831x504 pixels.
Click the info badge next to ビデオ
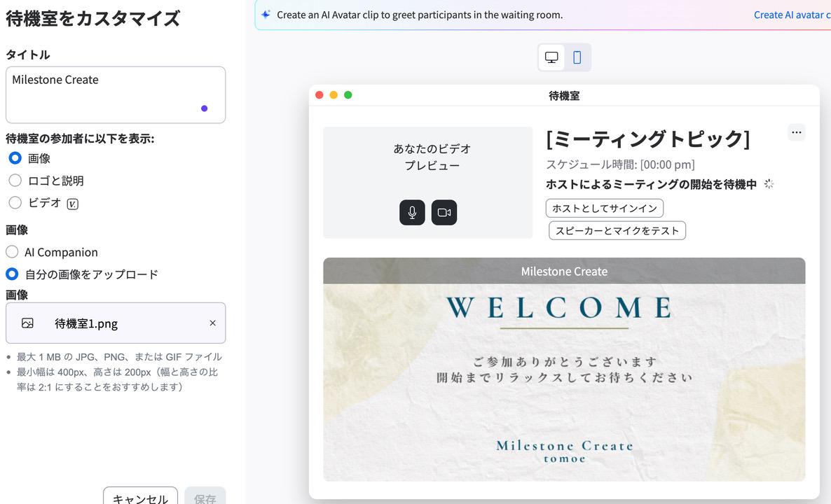point(73,204)
